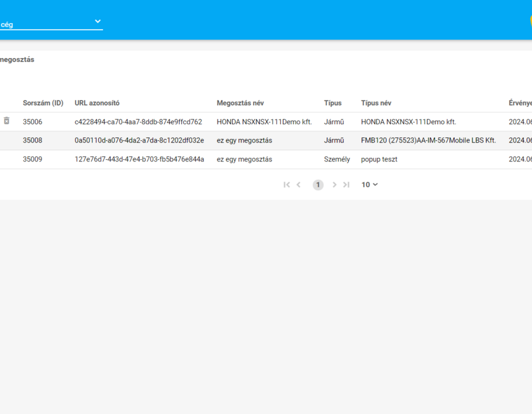Image resolution: width=532 pixels, height=414 pixels.
Task: Click the megosztás page heading
Action: tap(17, 60)
